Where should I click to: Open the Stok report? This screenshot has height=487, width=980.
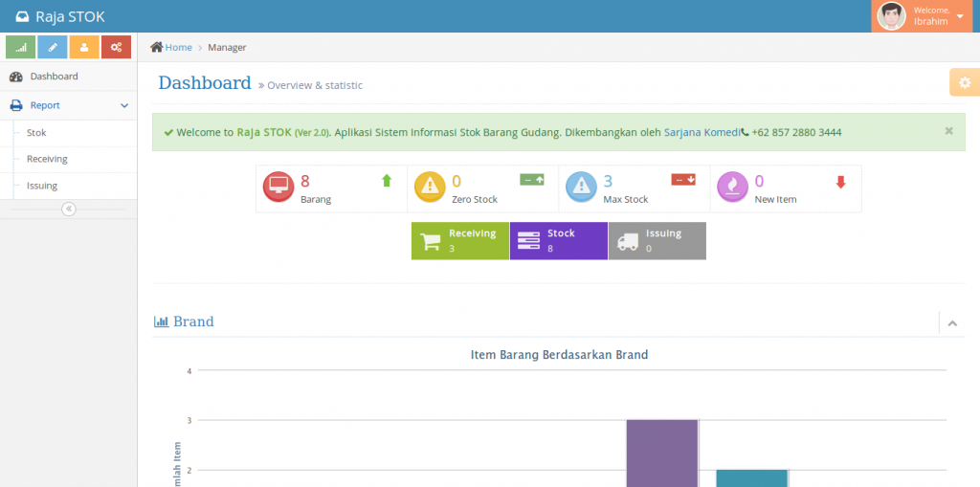pyautogui.click(x=69, y=133)
